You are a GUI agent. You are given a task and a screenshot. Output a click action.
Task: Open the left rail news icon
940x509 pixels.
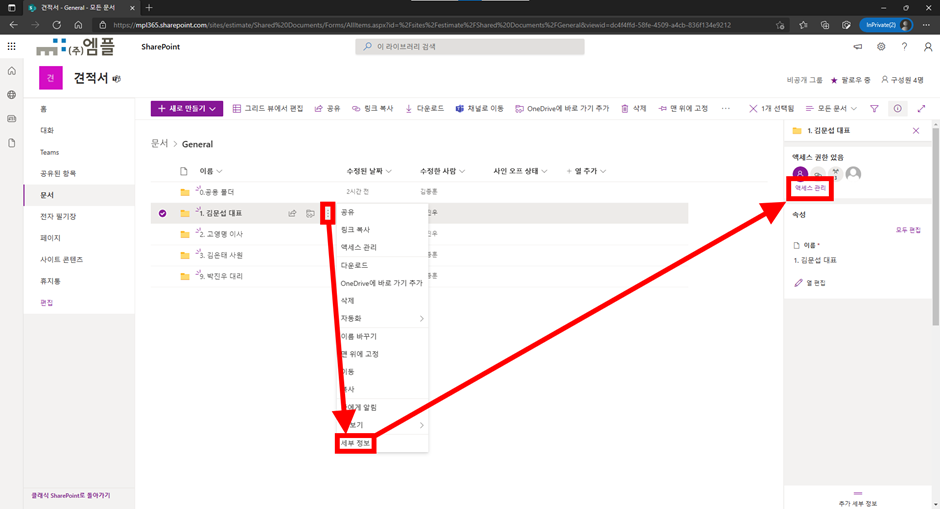tap(11, 119)
